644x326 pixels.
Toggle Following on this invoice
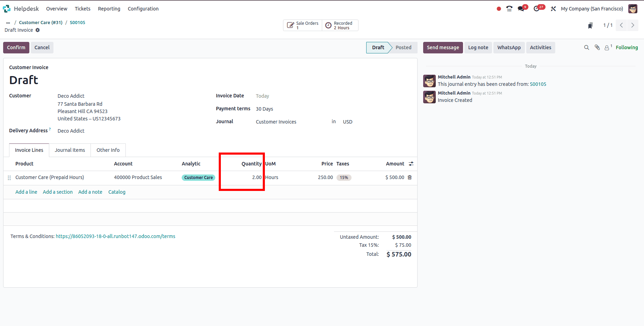(627, 47)
